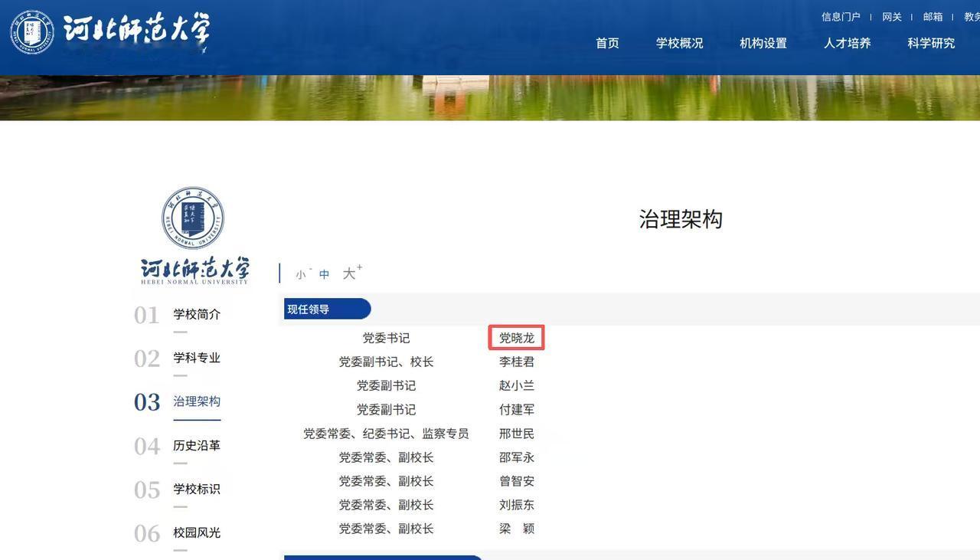Go to 首页 in main navigation
The width and height of the screenshot is (980, 560).
(x=607, y=44)
